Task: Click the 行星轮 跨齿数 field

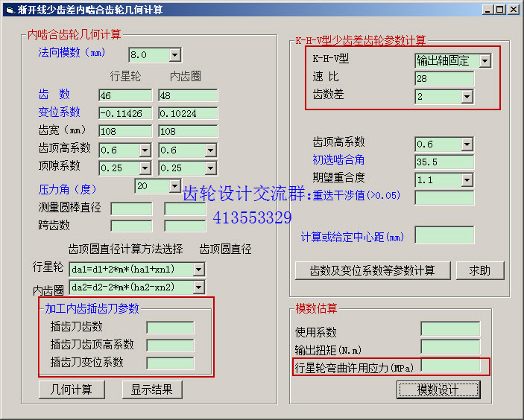Action: click(131, 226)
